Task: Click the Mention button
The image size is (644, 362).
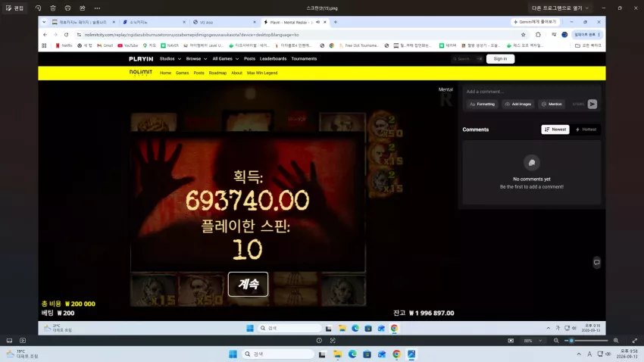Action: click(x=552, y=105)
